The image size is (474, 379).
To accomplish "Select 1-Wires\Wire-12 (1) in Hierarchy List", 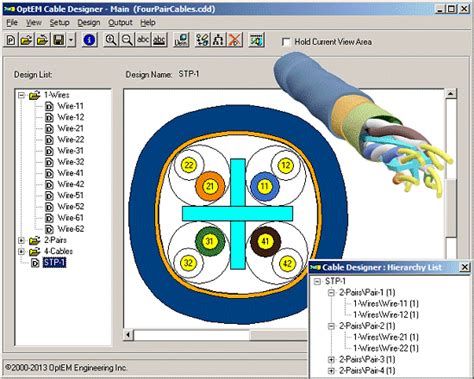I will tap(386, 315).
